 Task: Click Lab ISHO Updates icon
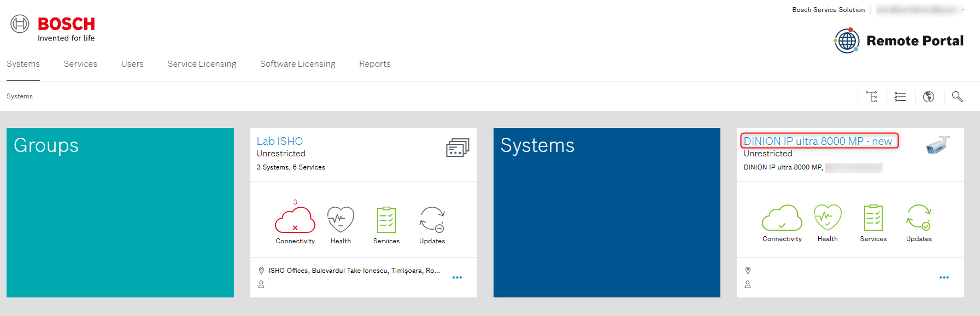tap(432, 220)
